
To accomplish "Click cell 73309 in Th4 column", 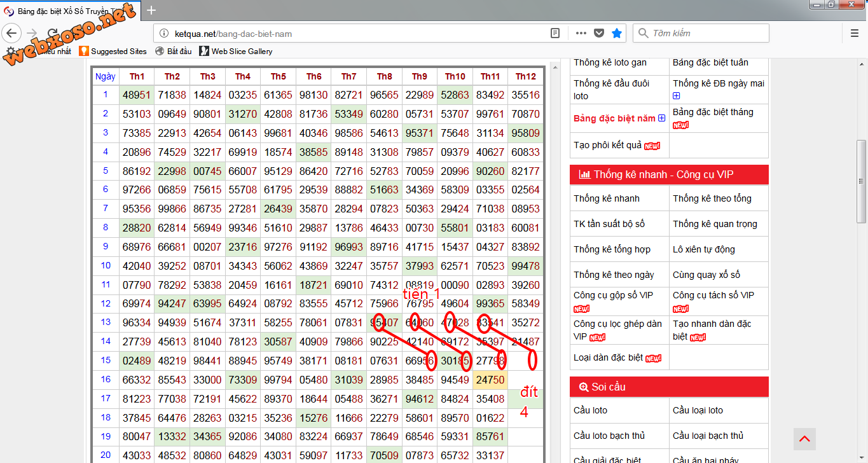I will (x=243, y=380).
